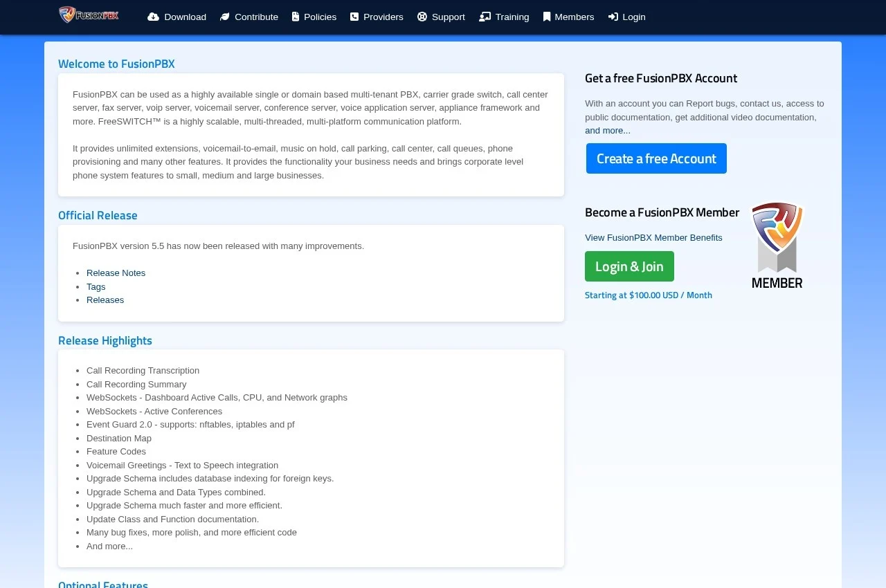Open the Providers menu item

click(377, 17)
